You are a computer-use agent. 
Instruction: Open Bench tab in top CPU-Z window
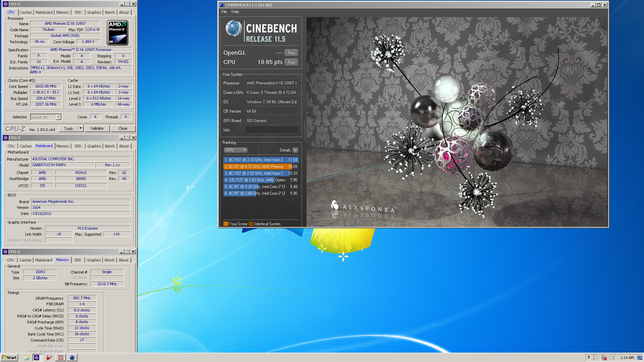tap(110, 12)
